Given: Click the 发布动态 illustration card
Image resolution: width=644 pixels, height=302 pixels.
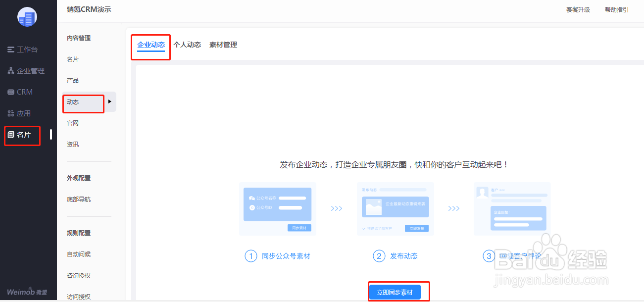Looking at the screenshot, I should [396, 209].
